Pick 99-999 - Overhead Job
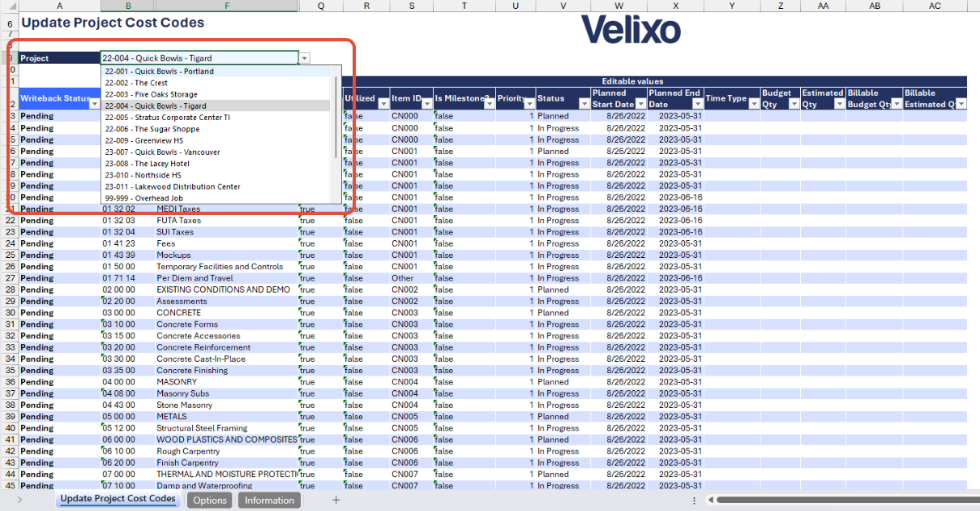The height and width of the screenshot is (511, 980). pyautogui.click(x=216, y=198)
